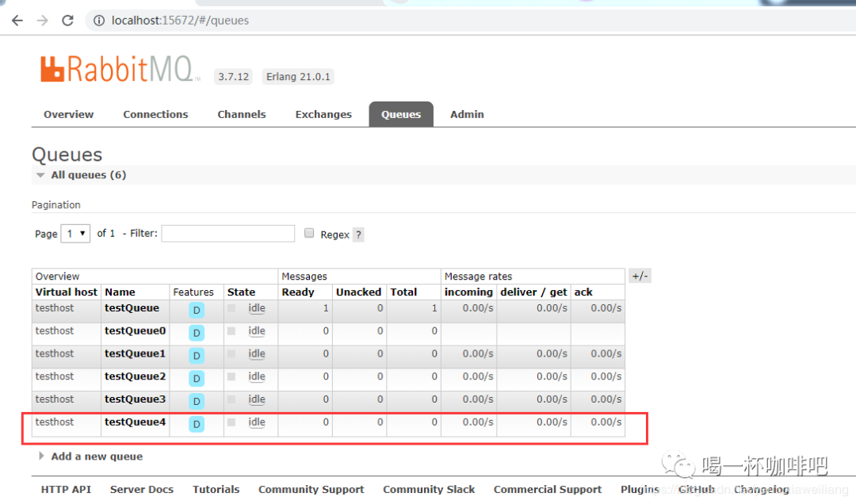Click the state indicator square for testQueue2

tap(231, 376)
